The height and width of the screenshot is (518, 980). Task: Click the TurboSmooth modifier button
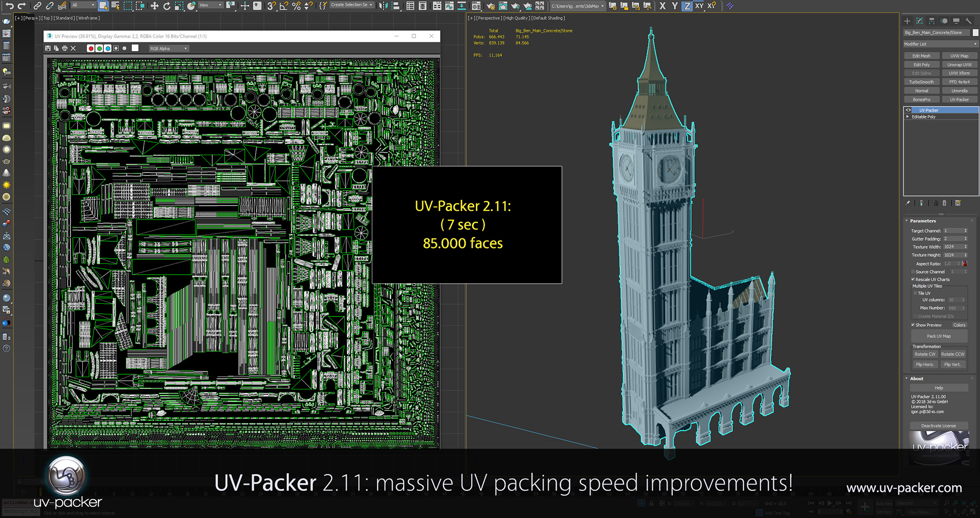tap(921, 82)
